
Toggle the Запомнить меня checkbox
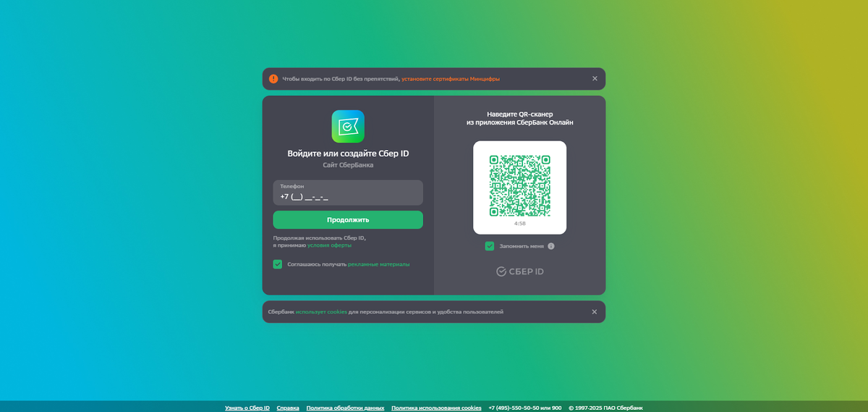point(490,246)
